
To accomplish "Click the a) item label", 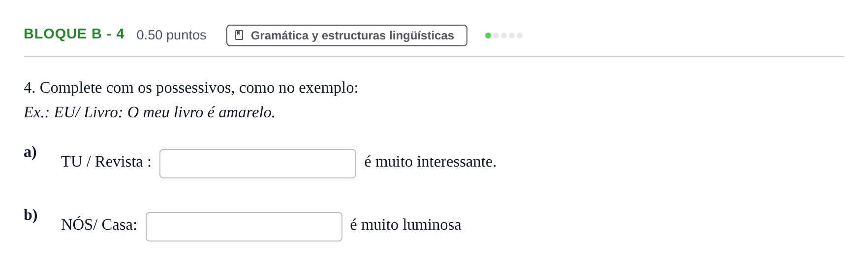I will point(30,152).
